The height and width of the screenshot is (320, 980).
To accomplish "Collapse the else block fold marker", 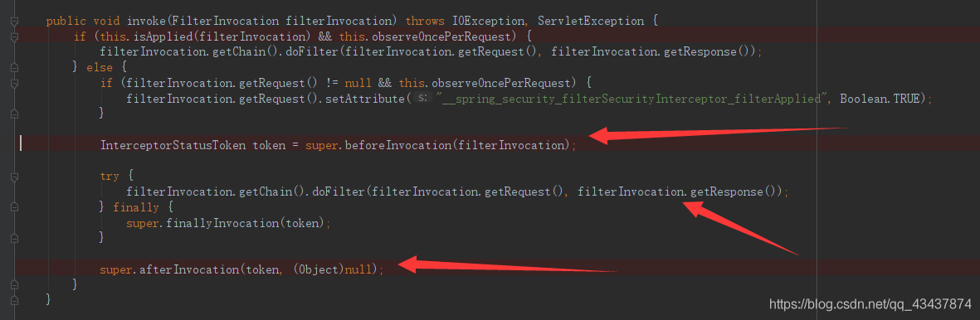I will point(14,67).
